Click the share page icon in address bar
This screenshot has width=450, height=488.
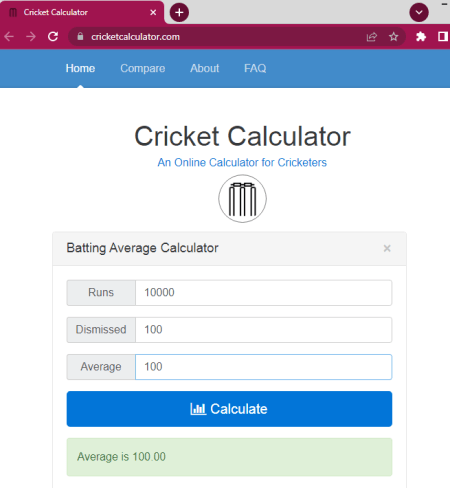372,37
